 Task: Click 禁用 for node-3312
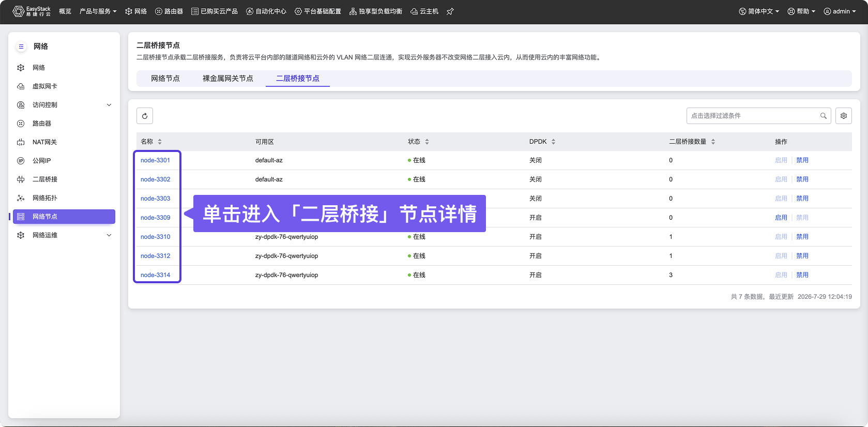[802, 256]
